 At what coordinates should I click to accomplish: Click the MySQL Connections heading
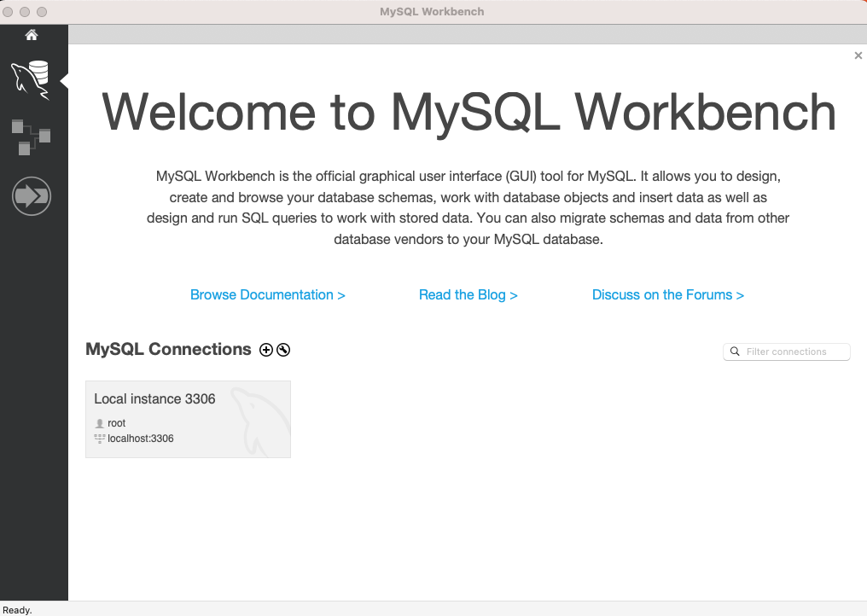(168, 350)
